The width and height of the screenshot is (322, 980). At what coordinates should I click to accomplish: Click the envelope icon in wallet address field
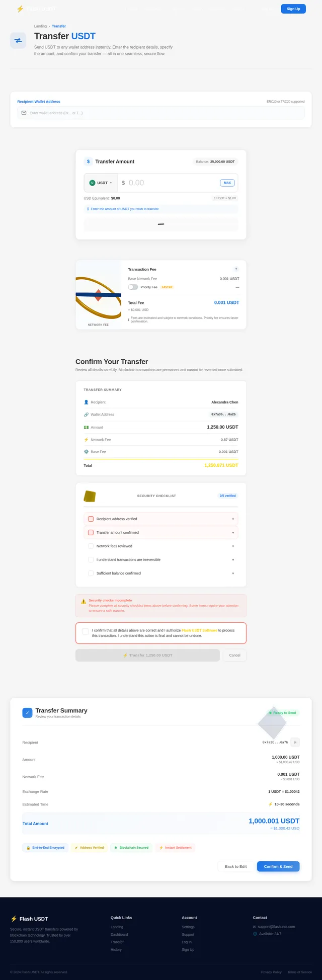pyautogui.click(x=24, y=113)
